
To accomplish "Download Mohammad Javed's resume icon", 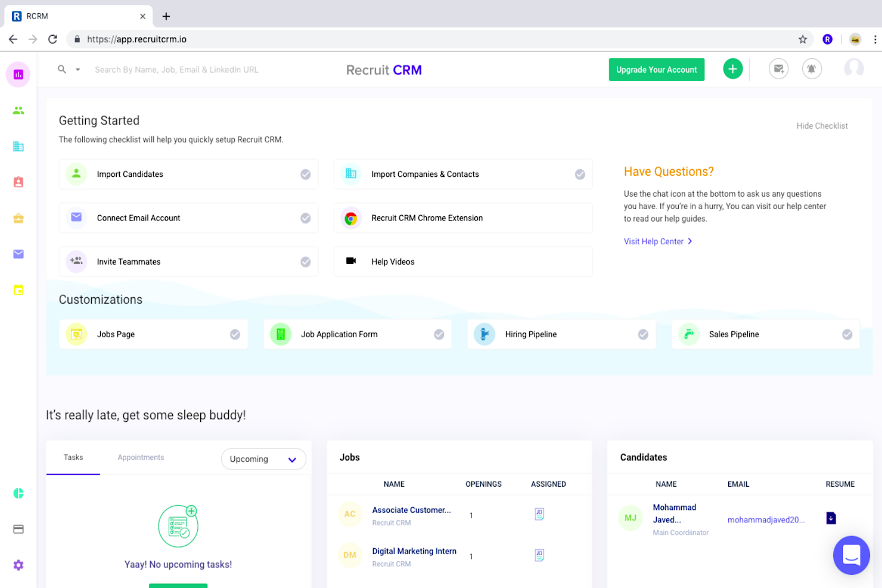I will pos(831,518).
